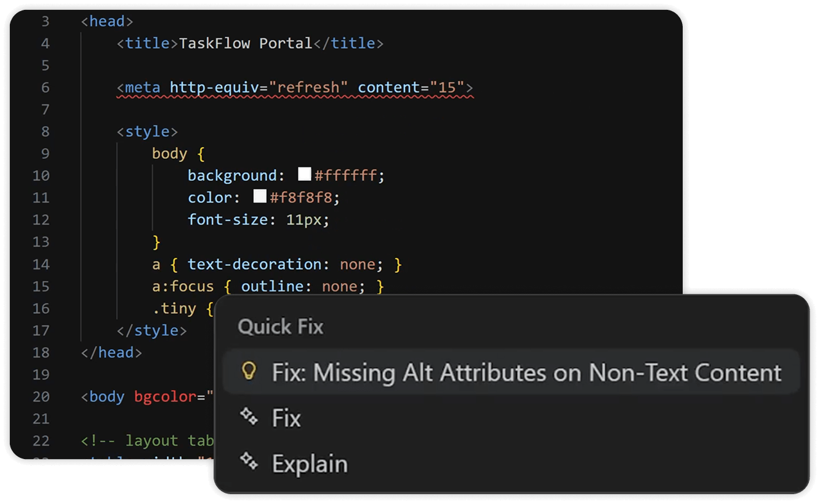Choose Explain from the Quick Fix menu
The image size is (820, 504).
point(310,463)
